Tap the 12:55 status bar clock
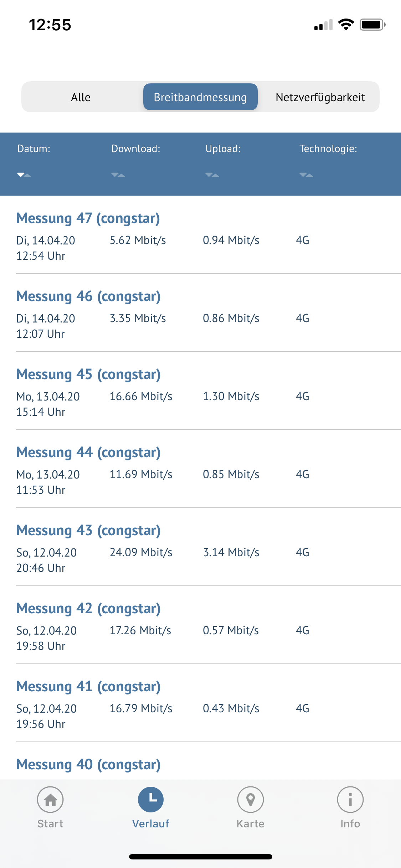Viewport: 401px width, 868px height. click(50, 25)
